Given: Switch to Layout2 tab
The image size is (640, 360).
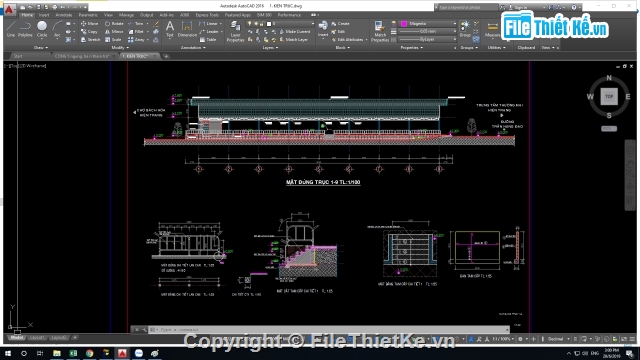Looking at the screenshot, I should pos(59,338).
